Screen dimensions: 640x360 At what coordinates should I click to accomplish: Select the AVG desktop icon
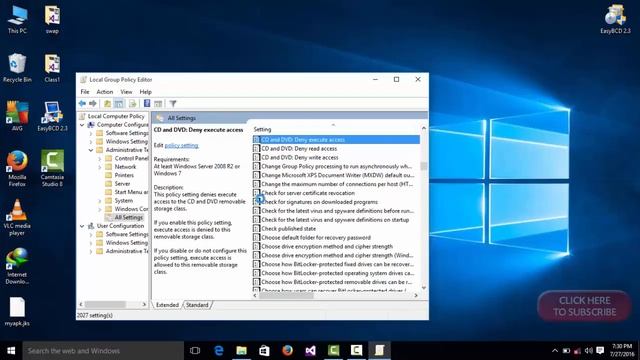(x=17, y=116)
